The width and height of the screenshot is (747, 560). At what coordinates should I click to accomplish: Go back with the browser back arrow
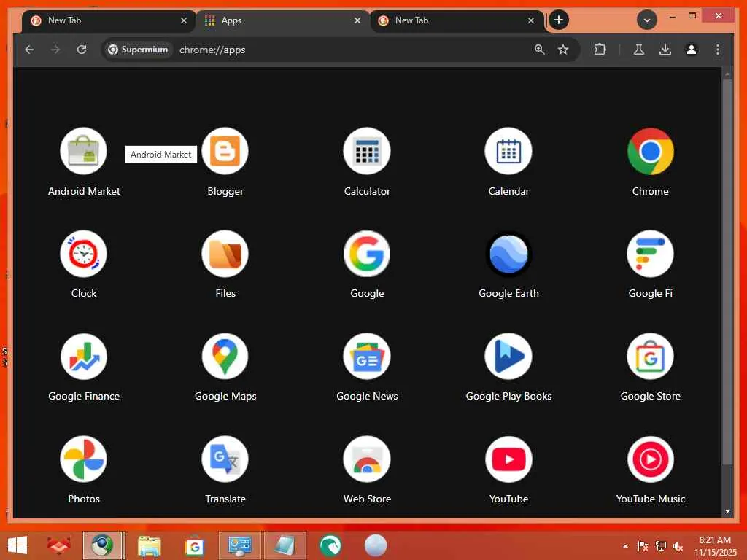[29, 50]
